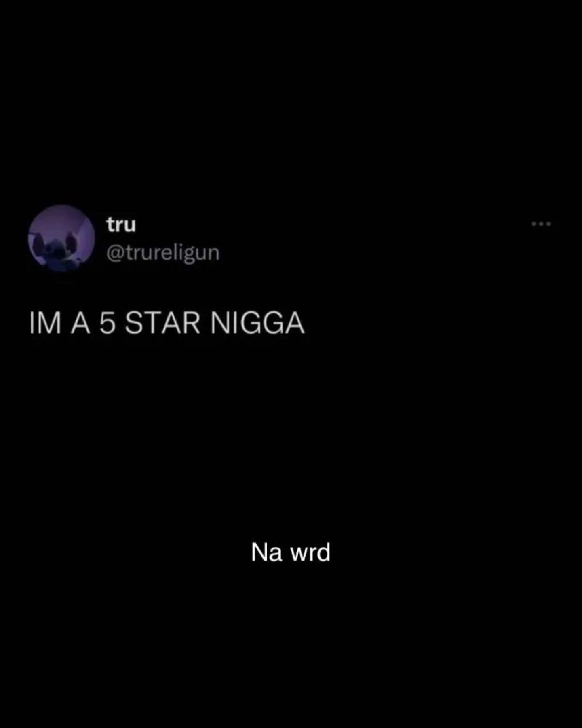The image size is (582, 728).
Task: Expand tweet options via the ellipsis icon
Action: pos(541,224)
